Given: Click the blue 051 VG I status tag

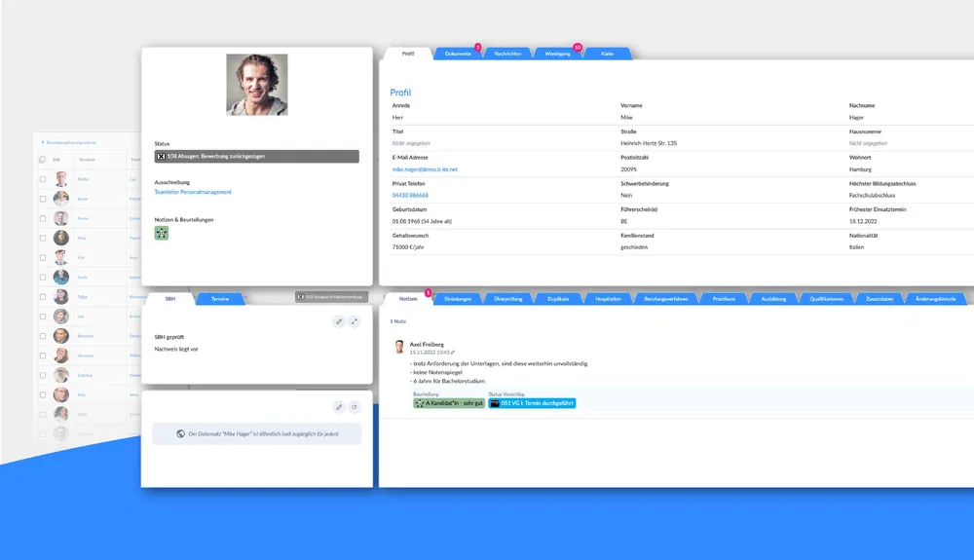Looking at the screenshot, I should coord(532,403).
